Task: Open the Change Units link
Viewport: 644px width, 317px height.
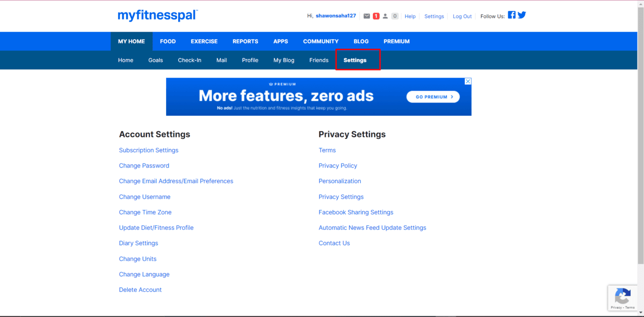Action: click(x=138, y=259)
